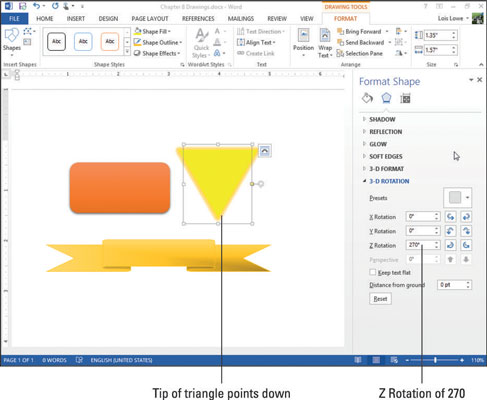This screenshot has width=487, height=400.
Task: Open Selection Pane
Action: pos(360,53)
